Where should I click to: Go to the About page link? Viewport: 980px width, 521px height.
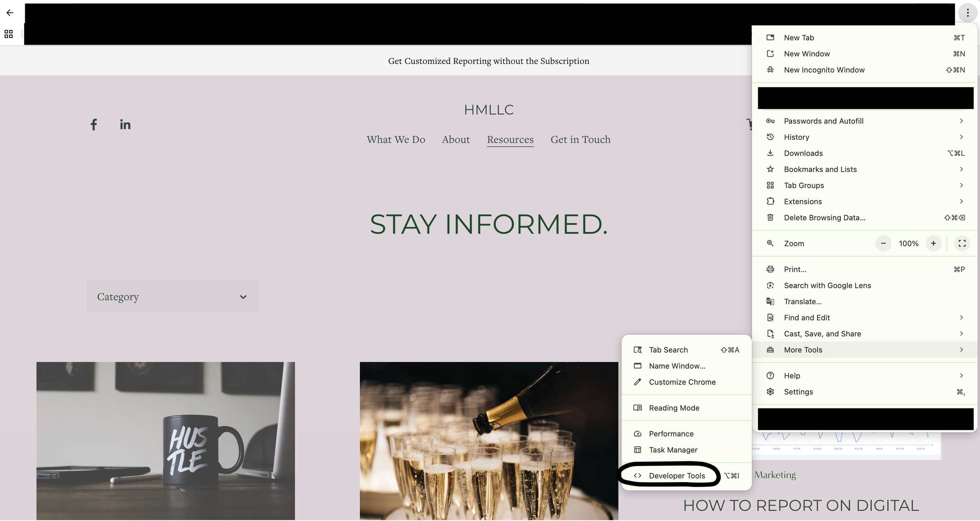click(x=456, y=140)
